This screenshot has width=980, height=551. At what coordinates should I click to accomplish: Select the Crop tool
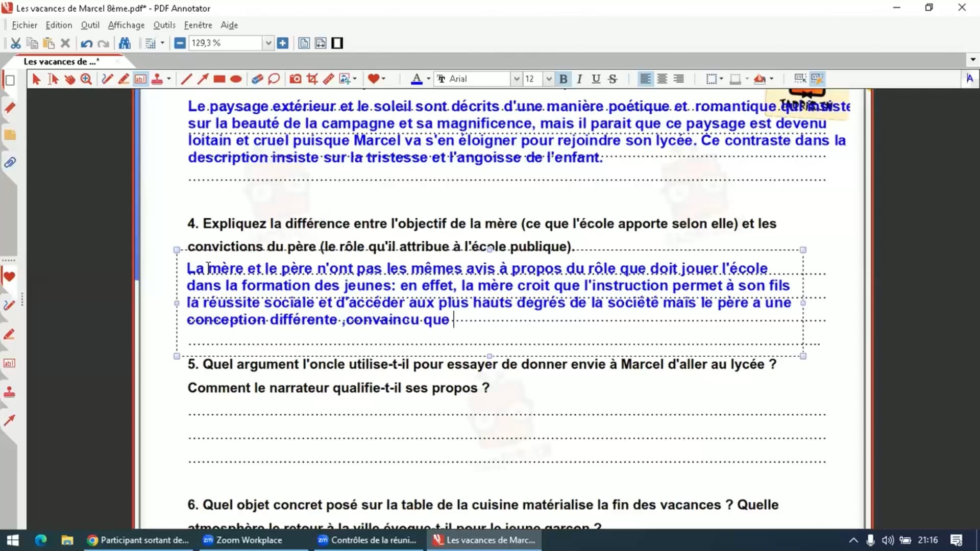tap(312, 79)
